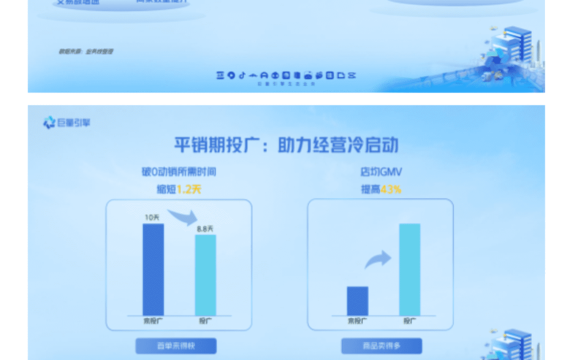This screenshot has height=360, width=570.
Task: Click the 破0动销所需时间 heading
Action: 179,172
